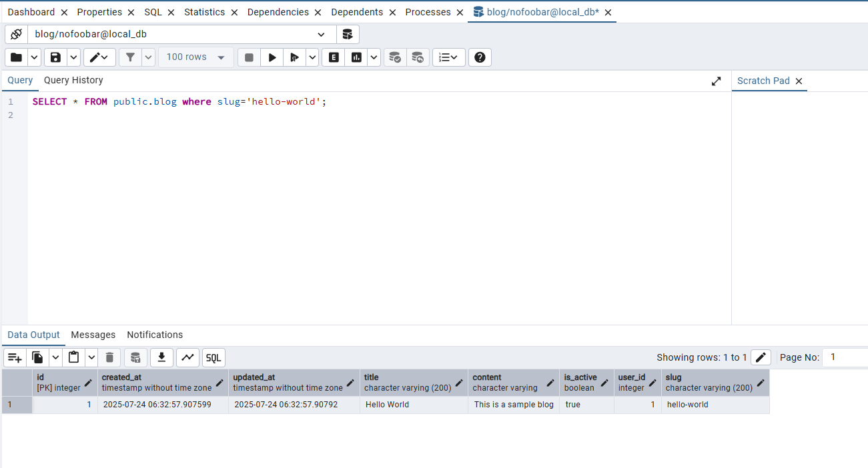Open the graph visualiser line-chart icon
This screenshot has height=468, width=868.
[188, 357]
